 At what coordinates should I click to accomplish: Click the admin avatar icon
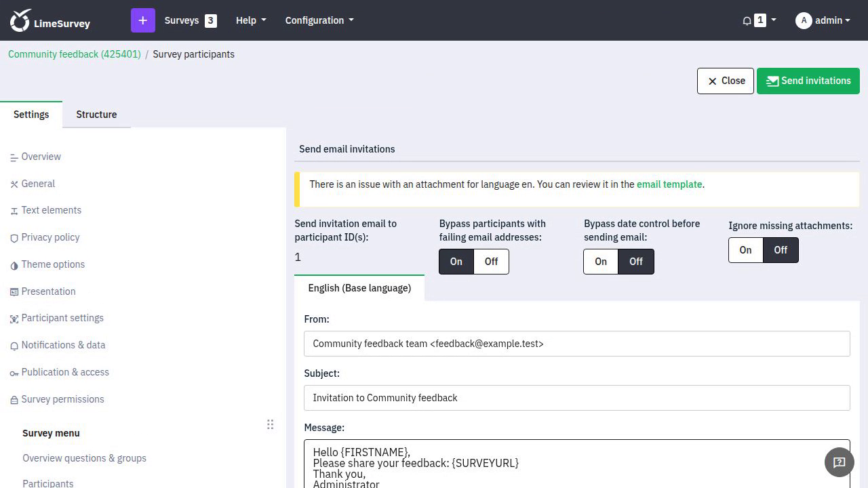pos(804,20)
